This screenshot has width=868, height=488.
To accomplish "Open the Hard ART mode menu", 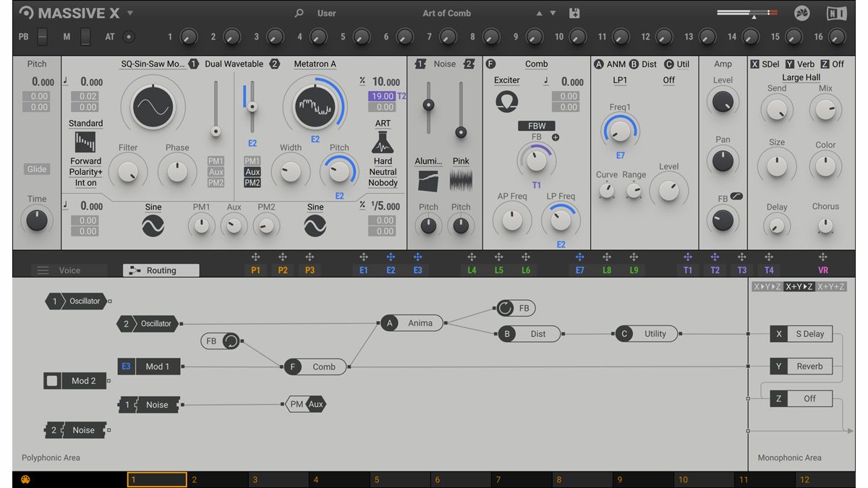I will 383,161.
